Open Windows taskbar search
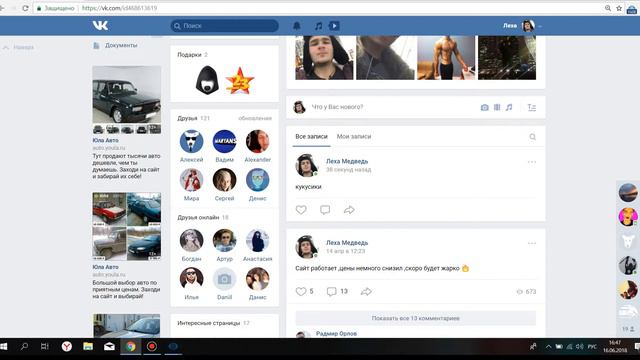This screenshot has height=360, width=640. [24, 347]
